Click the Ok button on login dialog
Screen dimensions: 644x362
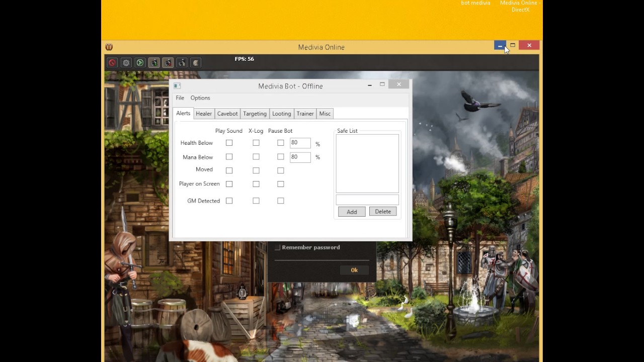coord(354,270)
